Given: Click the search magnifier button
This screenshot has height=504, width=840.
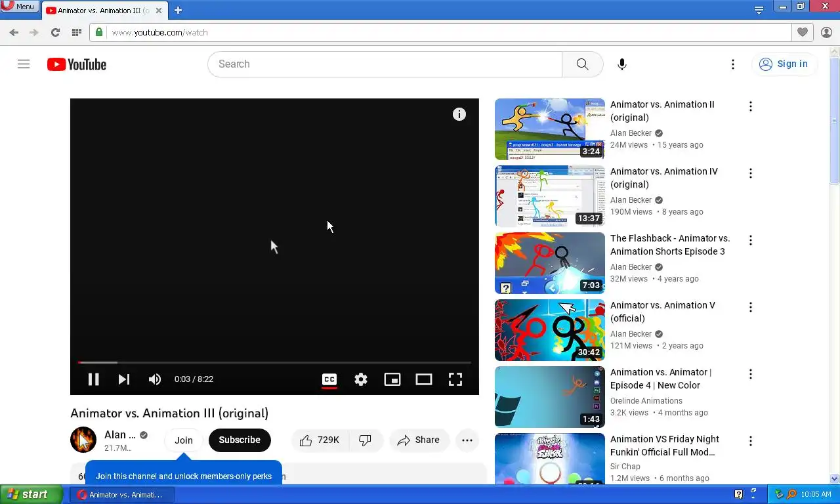Looking at the screenshot, I should pos(582,64).
